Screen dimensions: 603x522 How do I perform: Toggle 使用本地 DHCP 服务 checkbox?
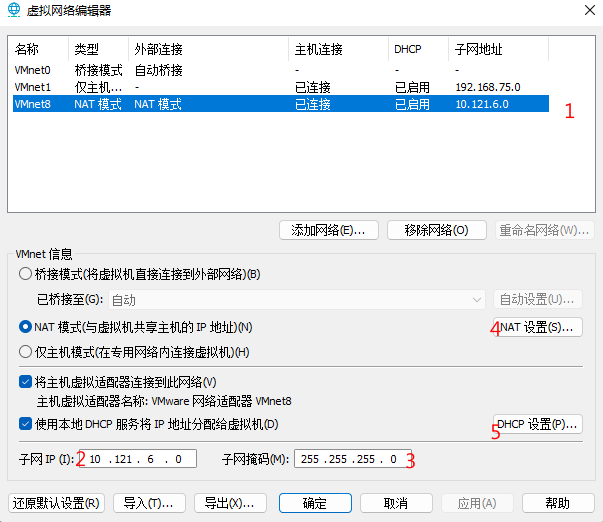click(25, 424)
